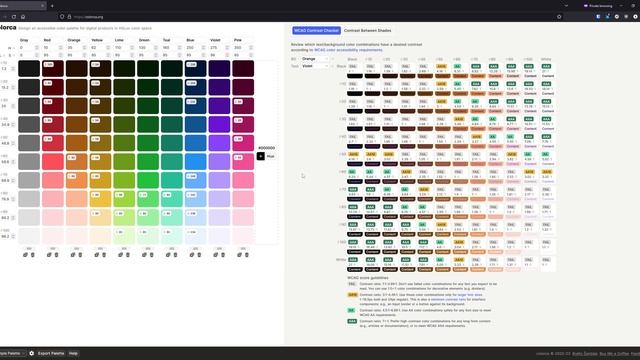The image size is (640, 360).
Task: Edit the Teal column name field
Action: click(x=171, y=40)
